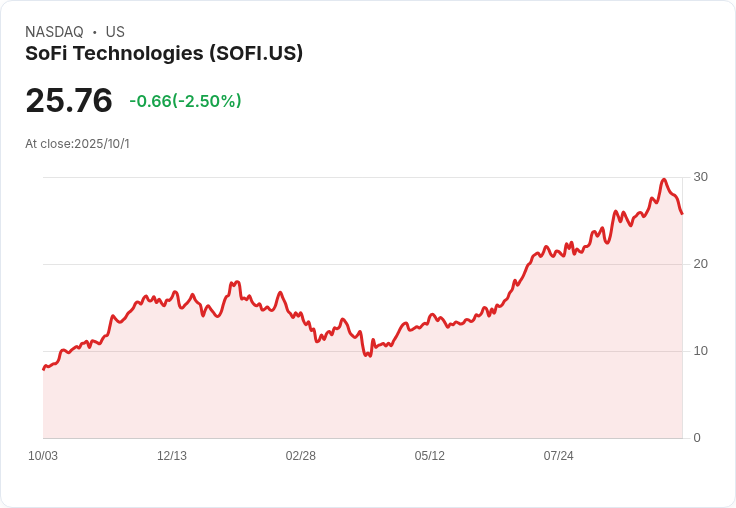This screenshot has height=508, width=736.
Task: Click the lowest spring dip of the price line
Action: click(x=369, y=355)
